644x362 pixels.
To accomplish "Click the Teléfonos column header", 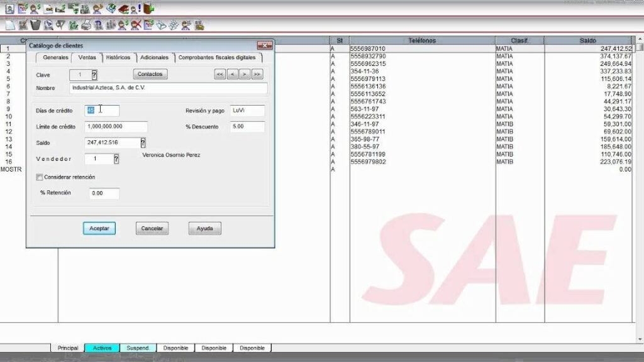I will tap(422, 41).
